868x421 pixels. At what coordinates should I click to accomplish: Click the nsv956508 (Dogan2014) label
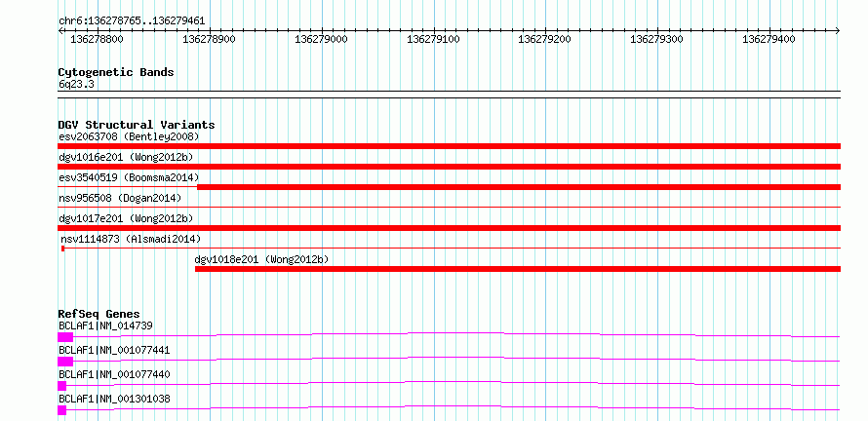tap(120, 198)
